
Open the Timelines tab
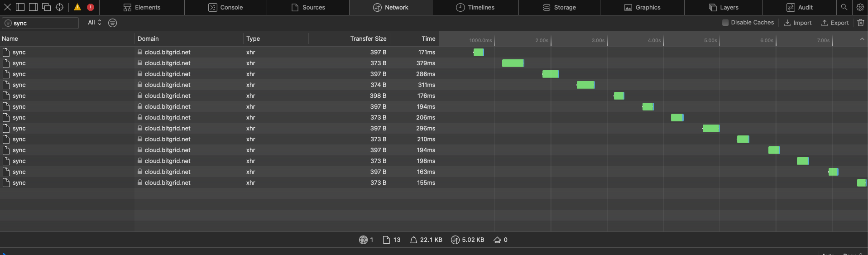point(475,7)
